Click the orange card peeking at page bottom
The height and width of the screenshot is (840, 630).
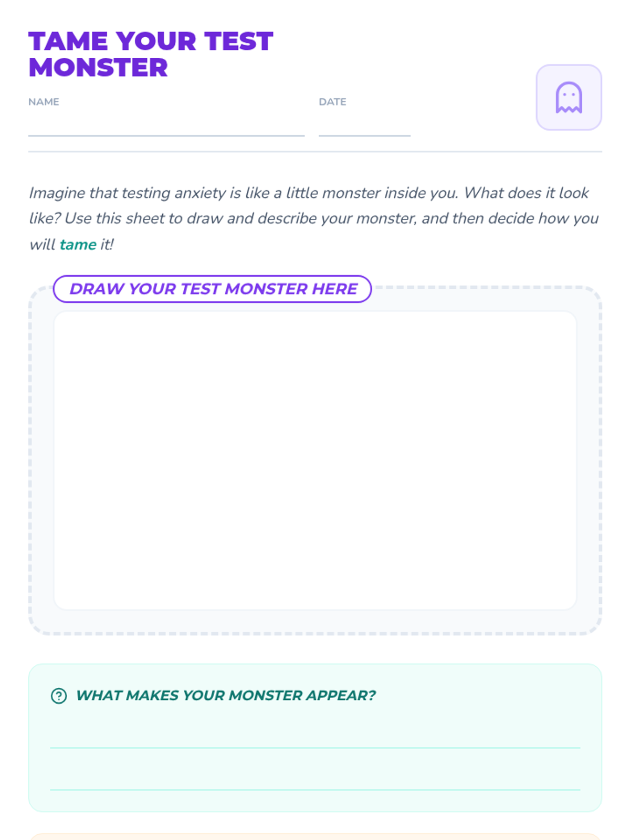(315, 836)
